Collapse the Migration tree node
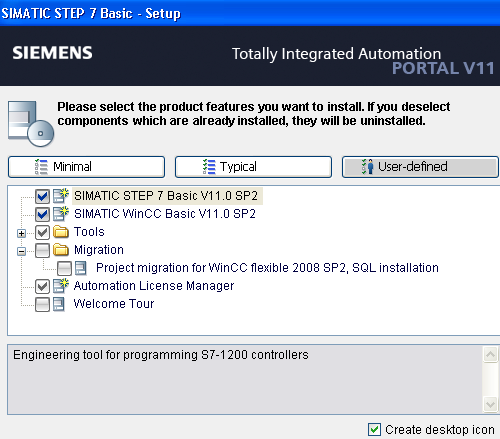Screen dimensions: 500x439 21,251
